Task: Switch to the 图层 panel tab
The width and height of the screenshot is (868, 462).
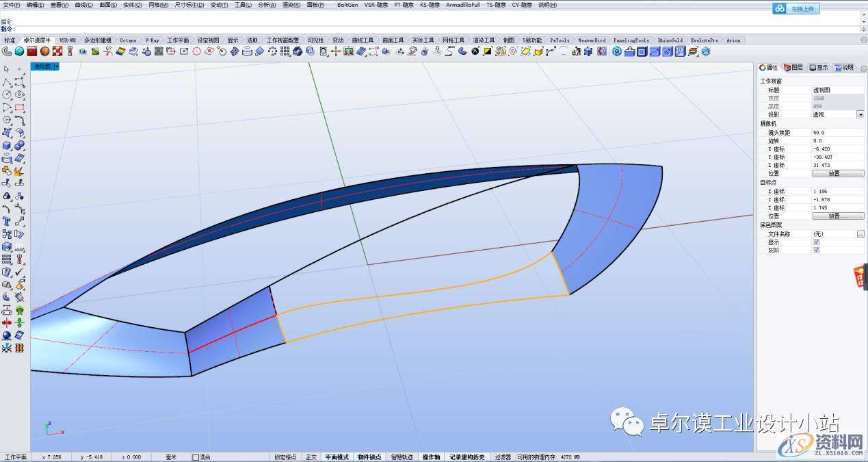Action: (x=793, y=68)
